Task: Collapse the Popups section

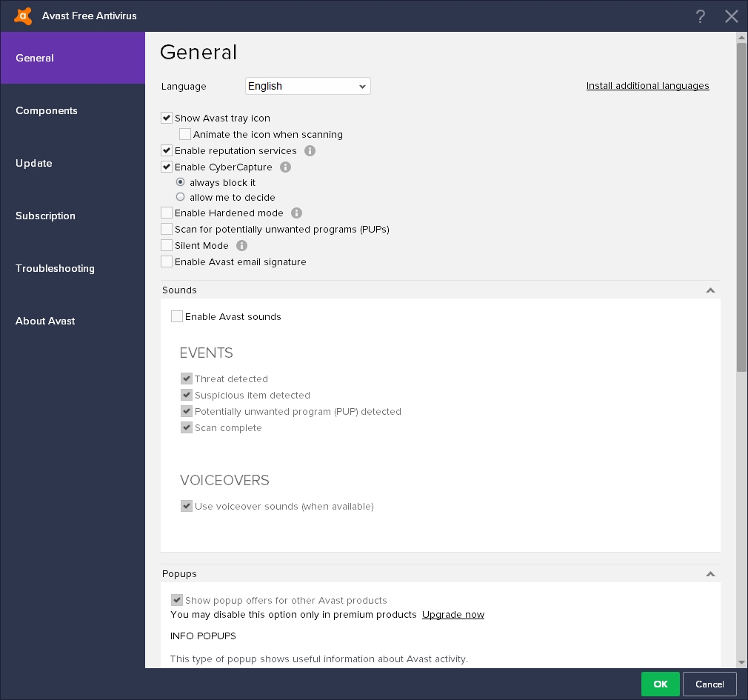Action: [x=710, y=574]
